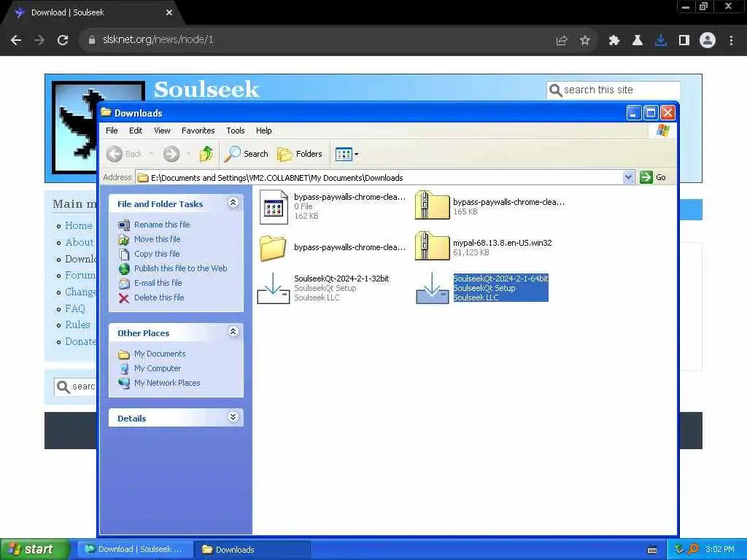This screenshot has width=747, height=560.
Task: Click Delete this file
Action: click(x=159, y=297)
